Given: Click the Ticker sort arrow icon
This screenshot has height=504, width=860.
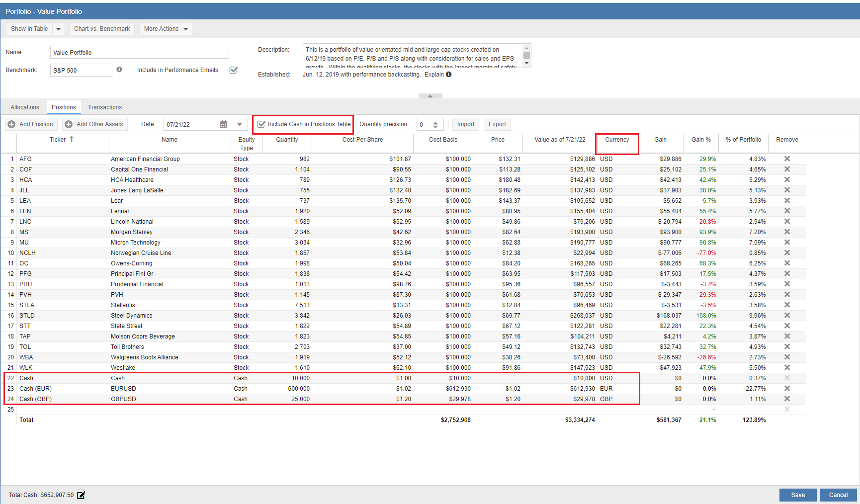Looking at the screenshot, I should pyautogui.click(x=72, y=139).
